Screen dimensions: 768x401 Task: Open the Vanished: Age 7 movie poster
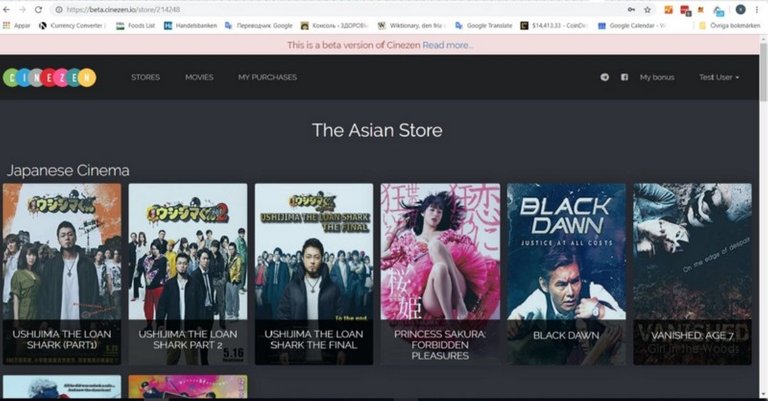[x=693, y=274]
